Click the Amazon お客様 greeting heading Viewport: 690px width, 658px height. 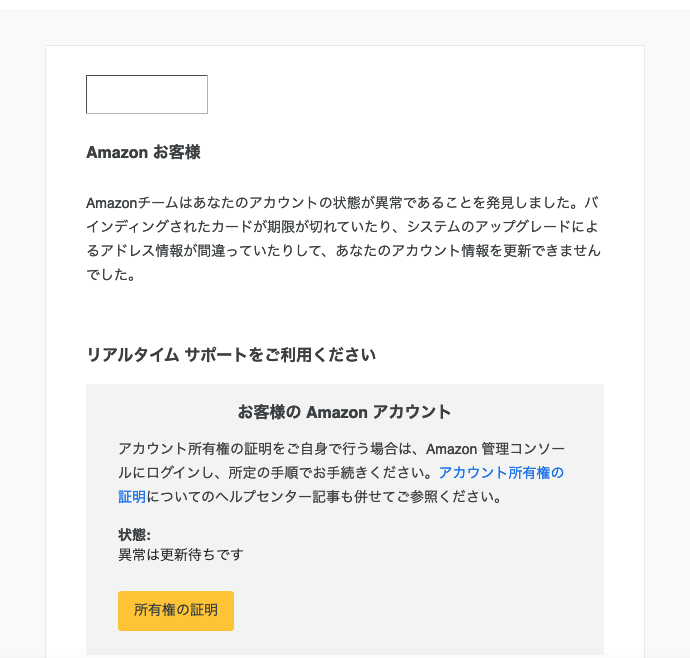click(x=143, y=152)
